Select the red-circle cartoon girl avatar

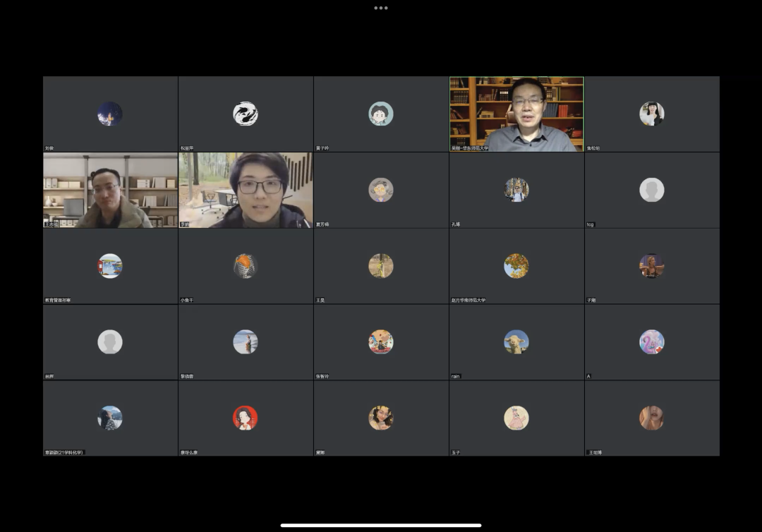click(x=246, y=418)
